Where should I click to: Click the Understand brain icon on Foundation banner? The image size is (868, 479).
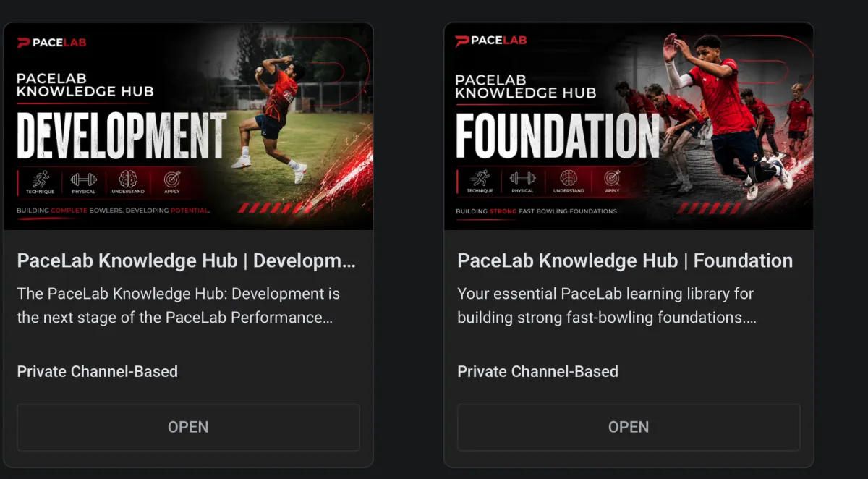[x=569, y=178]
